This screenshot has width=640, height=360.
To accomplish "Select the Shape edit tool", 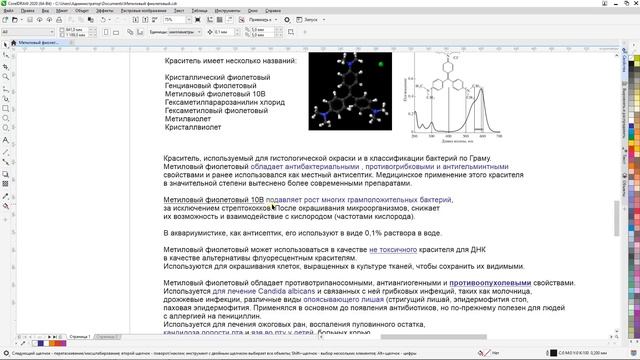I will pyautogui.click(x=5, y=55).
